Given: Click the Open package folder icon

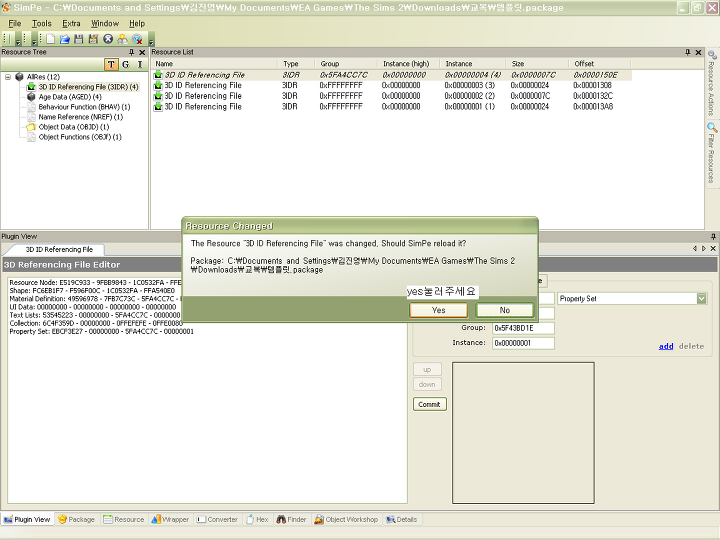Looking at the screenshot, I should coord(65,38).
